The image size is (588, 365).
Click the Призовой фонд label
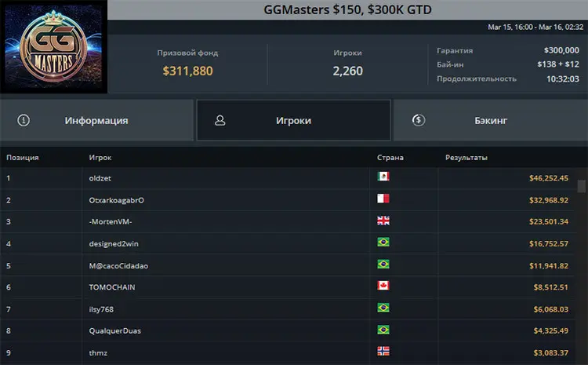187,53
